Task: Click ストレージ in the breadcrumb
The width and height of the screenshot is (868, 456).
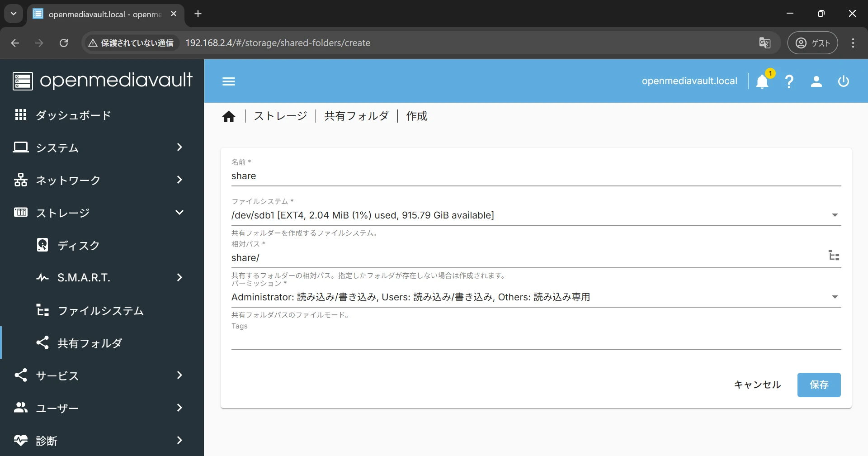Action: [x=280, y=116]
